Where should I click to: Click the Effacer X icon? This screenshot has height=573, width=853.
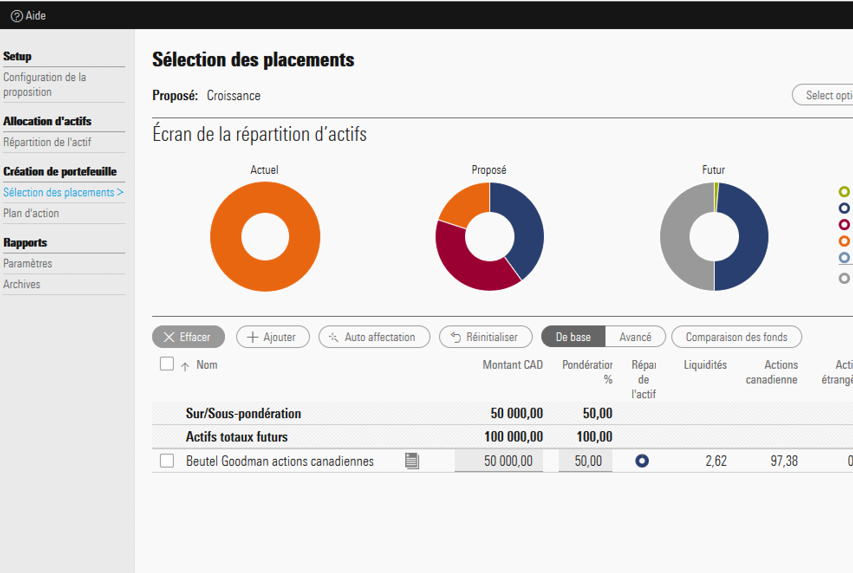[x=169, y=338]
